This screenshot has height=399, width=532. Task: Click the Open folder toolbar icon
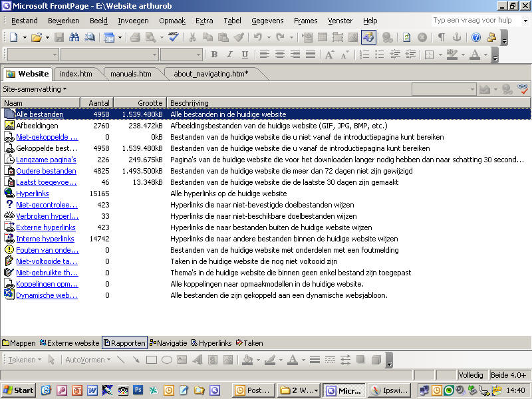click(37, 37)
